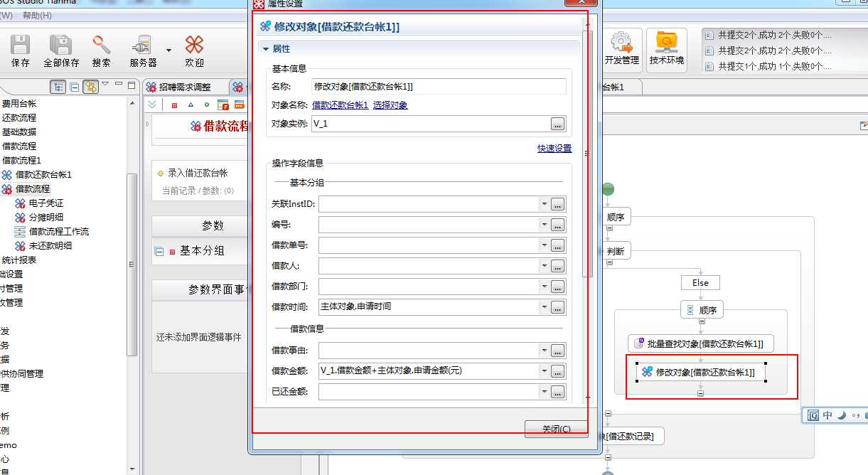Screen dimensions: 868x475
Task: Click the ellipsis button for 关联InstID
Action: click(x=558, y=204)
